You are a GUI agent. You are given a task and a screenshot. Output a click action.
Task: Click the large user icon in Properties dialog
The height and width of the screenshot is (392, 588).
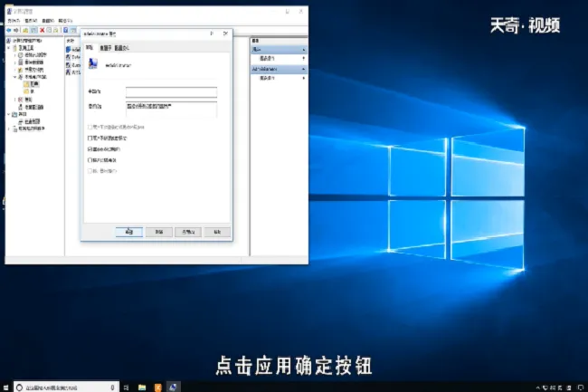coord(93,63)
